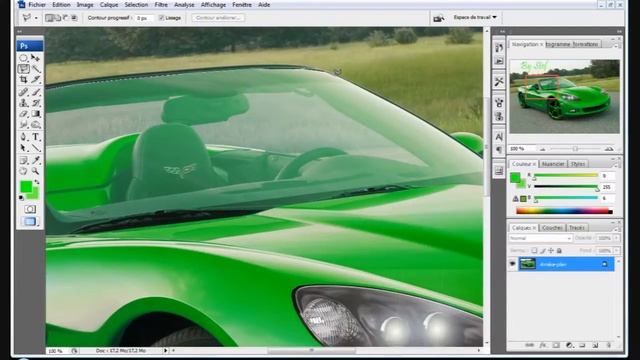This screenshot has width=640, height=360.
Task: Open the Espace de travail dropdown
Action: coord(475,18)
